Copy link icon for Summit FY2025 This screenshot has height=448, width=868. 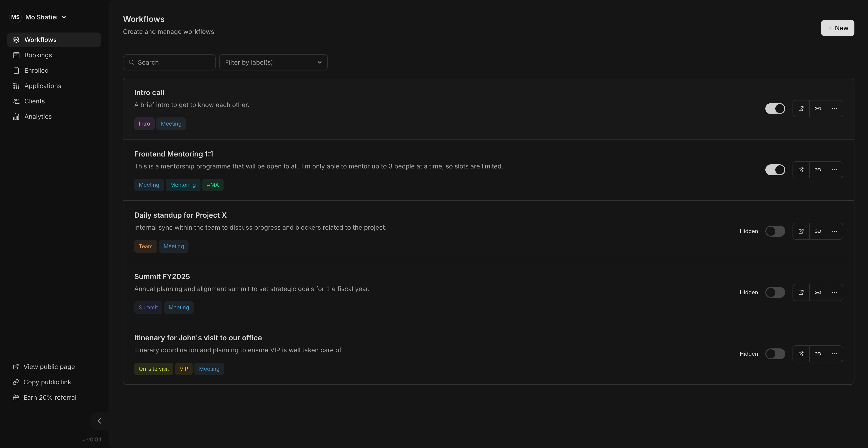click(x=818, y=292)
